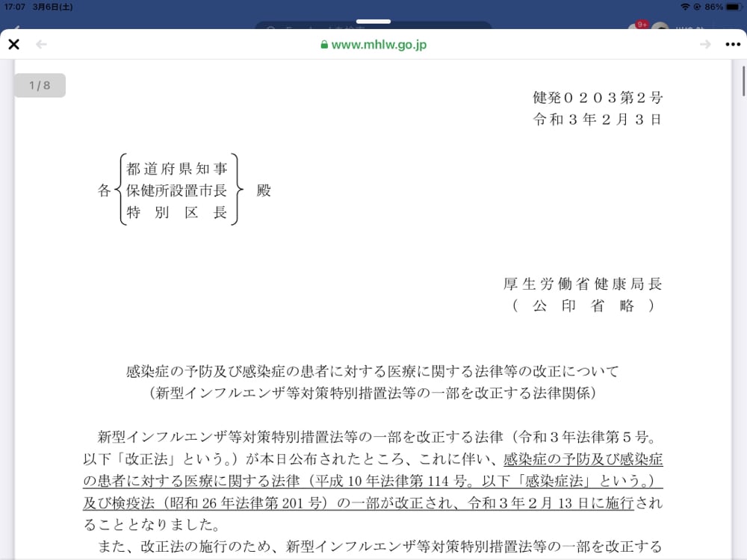Viewport: 747px width, 560px height.
Task: Tap the underlined text 及び検疫法（昭和26年法律第201号）
Action: tap(205, 503)
